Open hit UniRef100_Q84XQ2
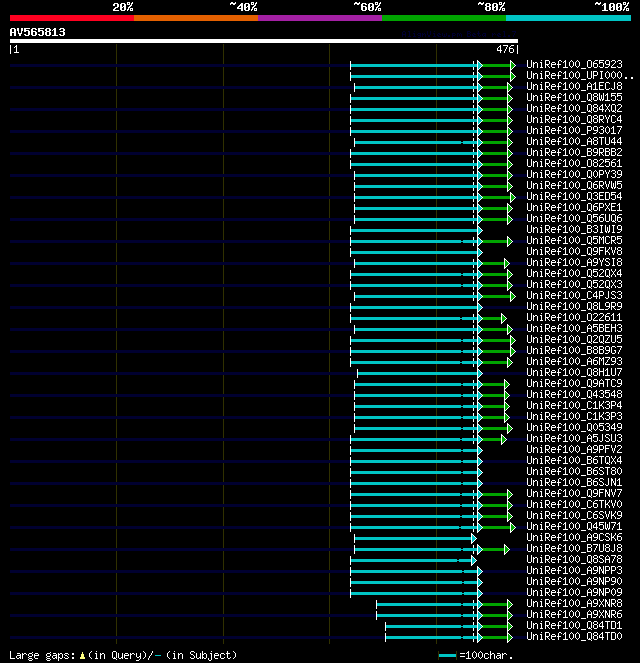 coord(574,108)
